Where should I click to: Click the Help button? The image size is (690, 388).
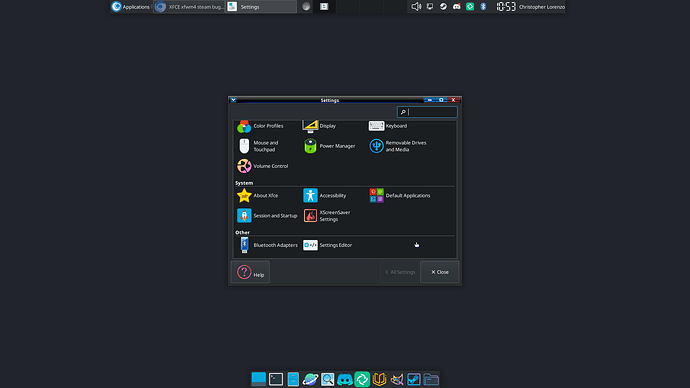[x=250, y=272]
